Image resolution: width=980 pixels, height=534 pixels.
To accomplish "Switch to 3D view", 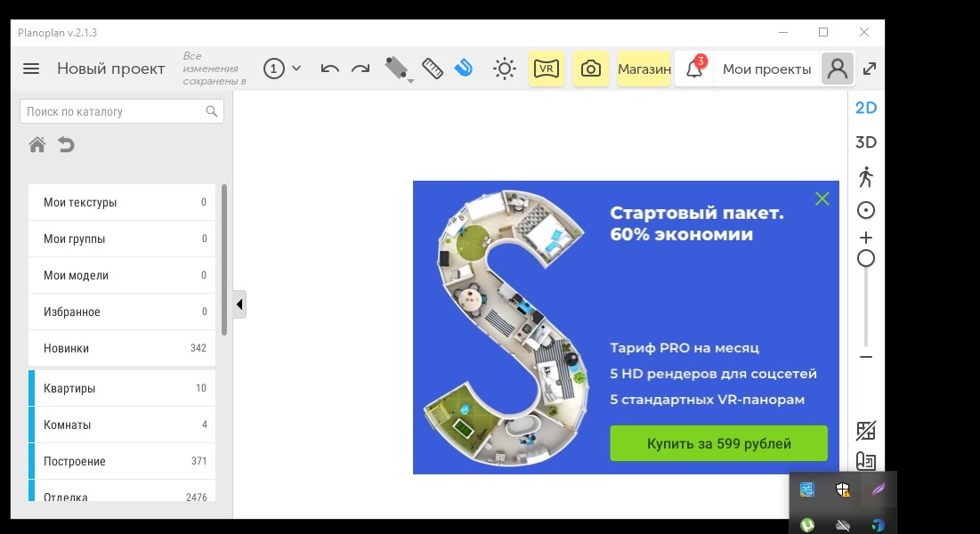I will (866, 142).
